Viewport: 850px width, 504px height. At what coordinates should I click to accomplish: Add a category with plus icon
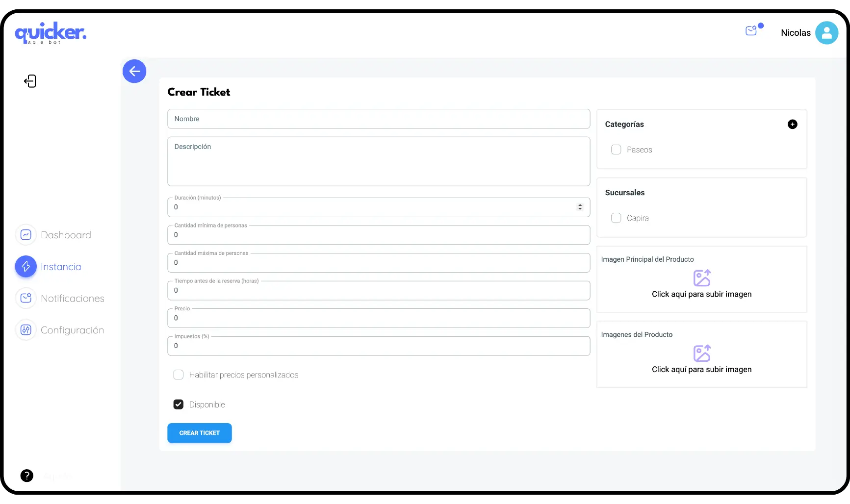tap(792, 125)
